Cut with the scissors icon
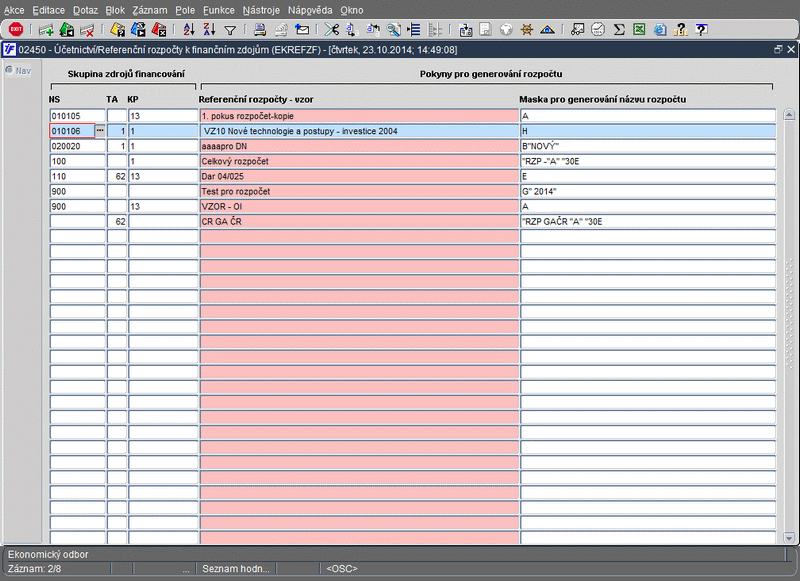 click(332, 30)
